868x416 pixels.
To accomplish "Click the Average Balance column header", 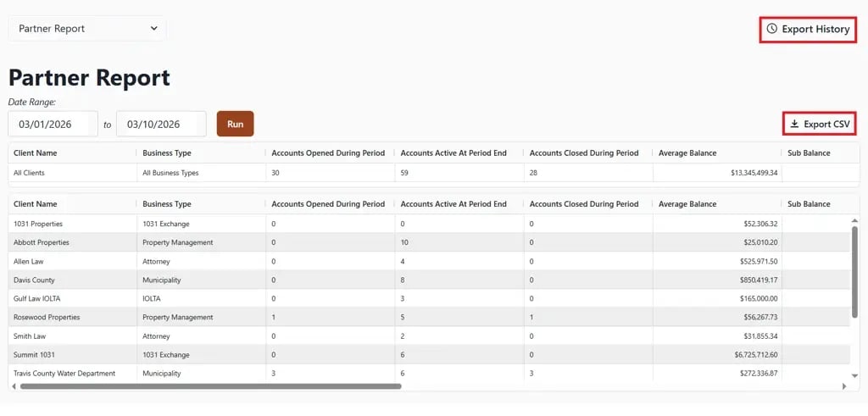I will pyautogui.click(x=687, y=204).
